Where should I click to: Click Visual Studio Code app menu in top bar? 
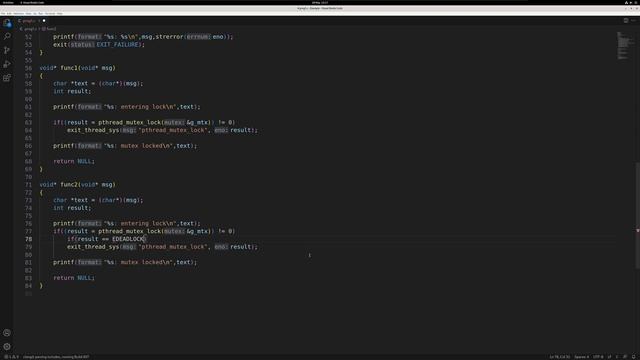pyautogui.click(x=32, y=2)
